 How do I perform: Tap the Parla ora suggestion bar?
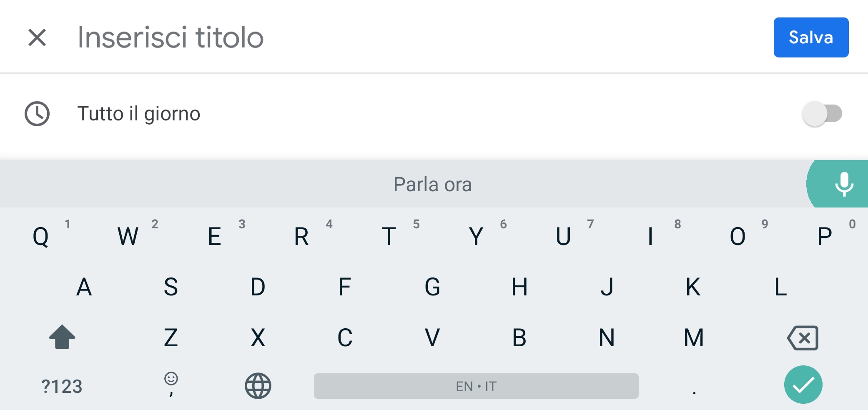433,184
